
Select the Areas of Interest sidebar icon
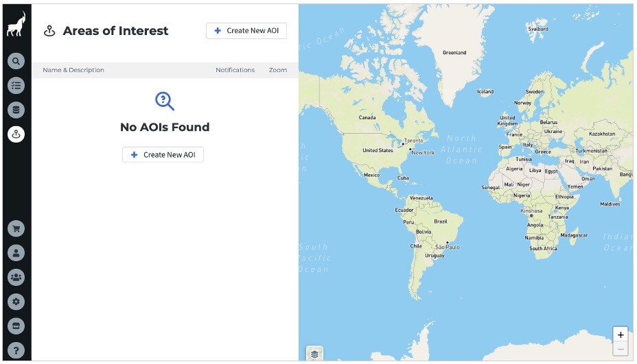(16, 134)
